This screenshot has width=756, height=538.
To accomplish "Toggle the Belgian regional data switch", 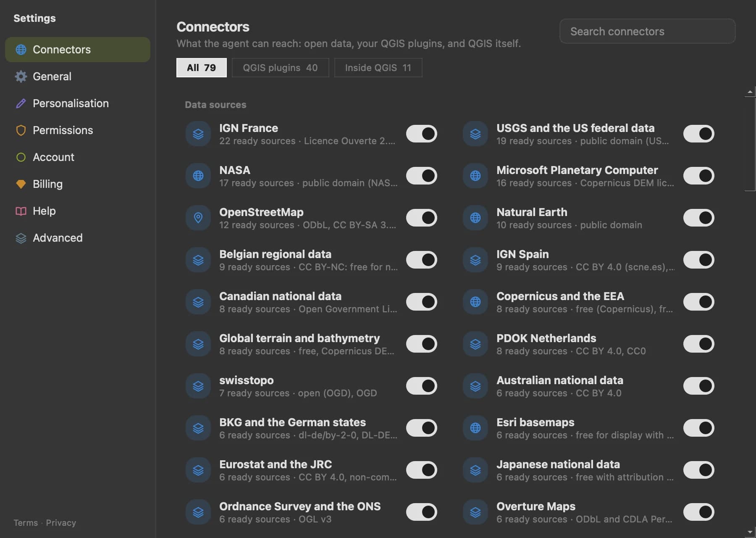I will point(422,260).
